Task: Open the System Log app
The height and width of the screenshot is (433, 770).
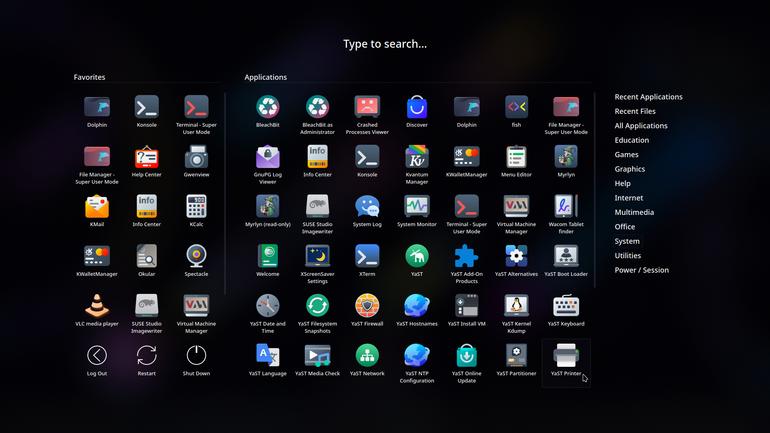Action: pos(367,211)
